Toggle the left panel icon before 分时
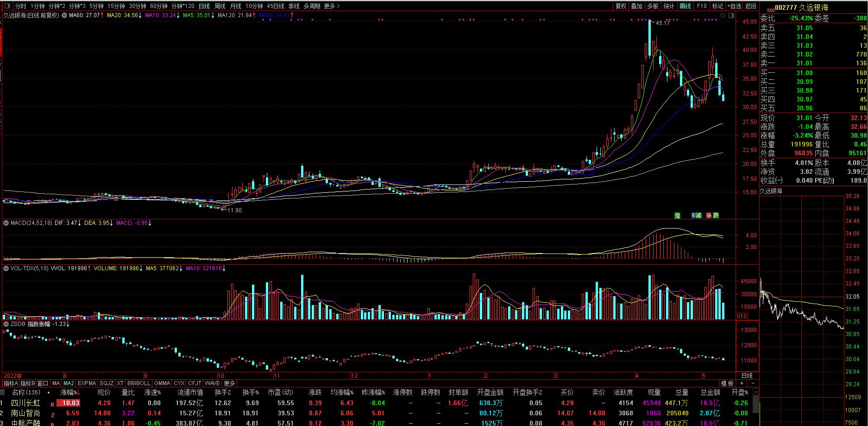 pyautogui.click(x=7, y=6)
